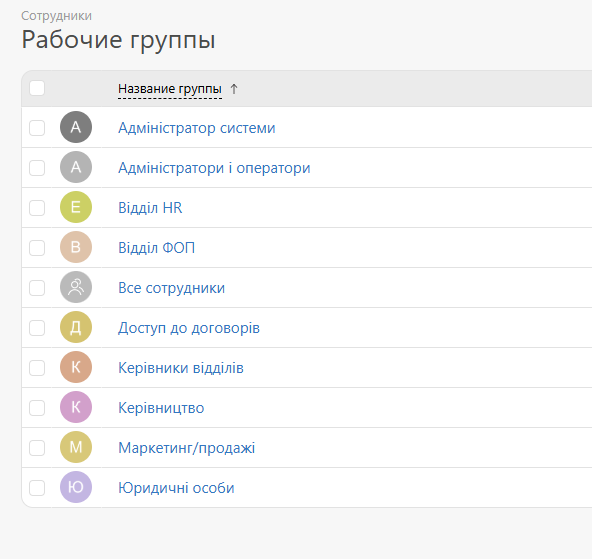
Task: Click the dark gray avatar for Адміністратор системи
Action: (x=76, y=127)
